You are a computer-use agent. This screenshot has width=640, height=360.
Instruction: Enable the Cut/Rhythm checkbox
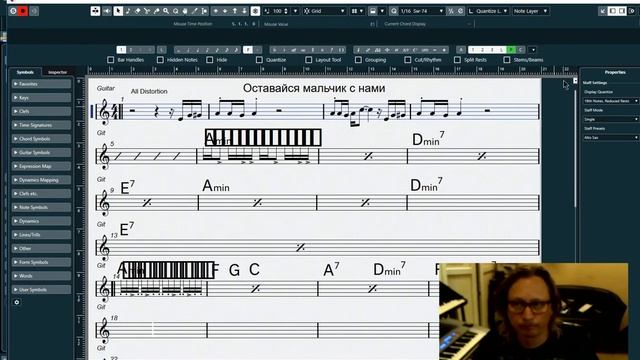[407, 60]
